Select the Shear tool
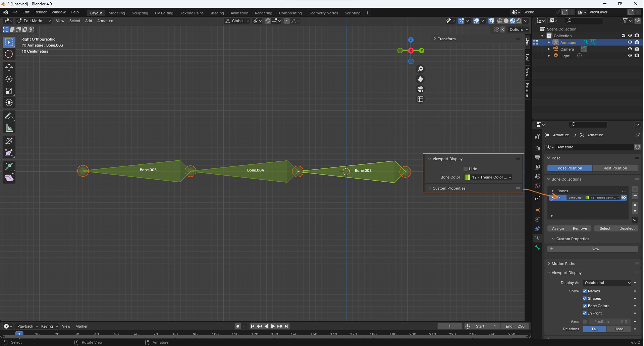This screenshot has height=346, width=644. (x=9, y=178)
